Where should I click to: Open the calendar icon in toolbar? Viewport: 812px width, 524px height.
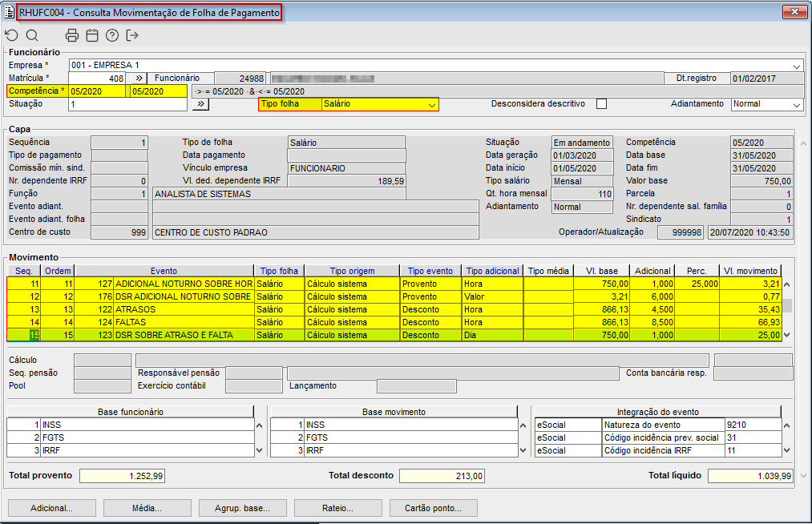pyautogui.click(x=92, y=35)
